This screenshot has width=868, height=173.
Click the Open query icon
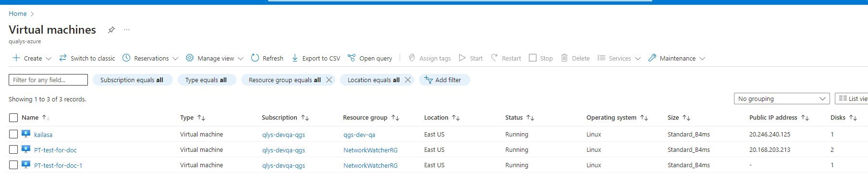[352, 58]
